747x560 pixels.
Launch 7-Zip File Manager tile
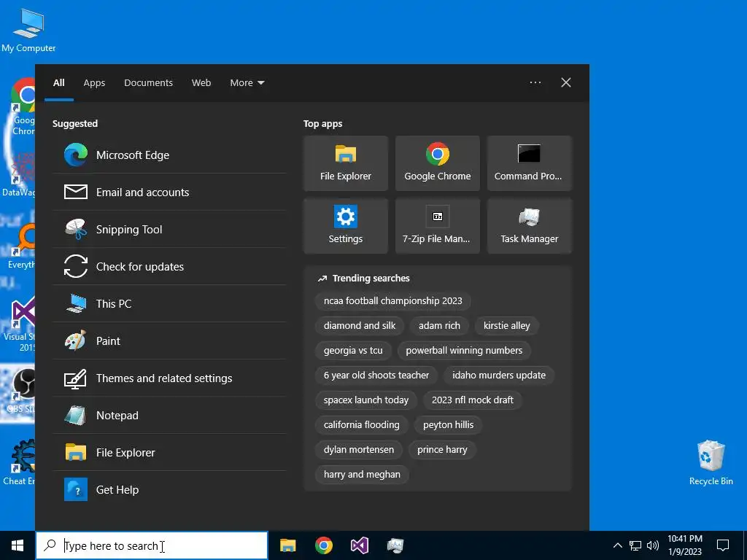(x=438, y=226)
